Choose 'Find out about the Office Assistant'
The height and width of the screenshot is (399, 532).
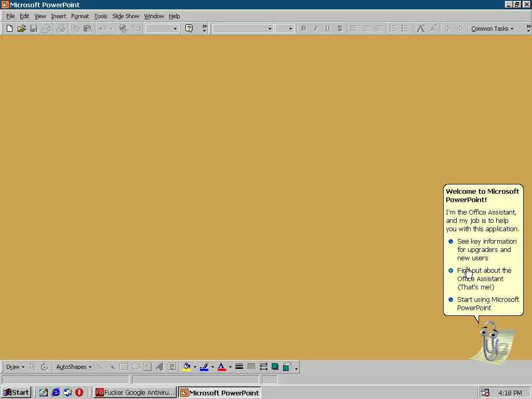pyautogui.click(x=484, y=279)
